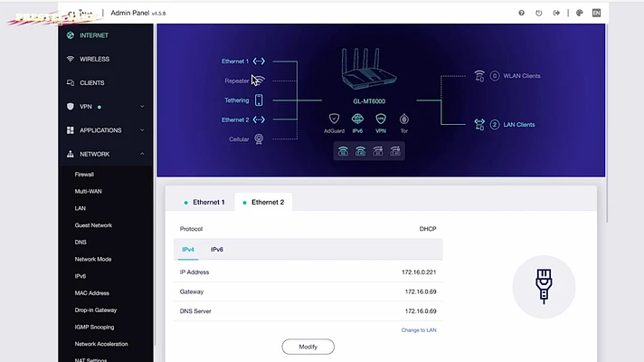Open Drop-in Gateway in the sidebar
The height and width of the screenshot is (362, 644).
(x=96, y=310)
